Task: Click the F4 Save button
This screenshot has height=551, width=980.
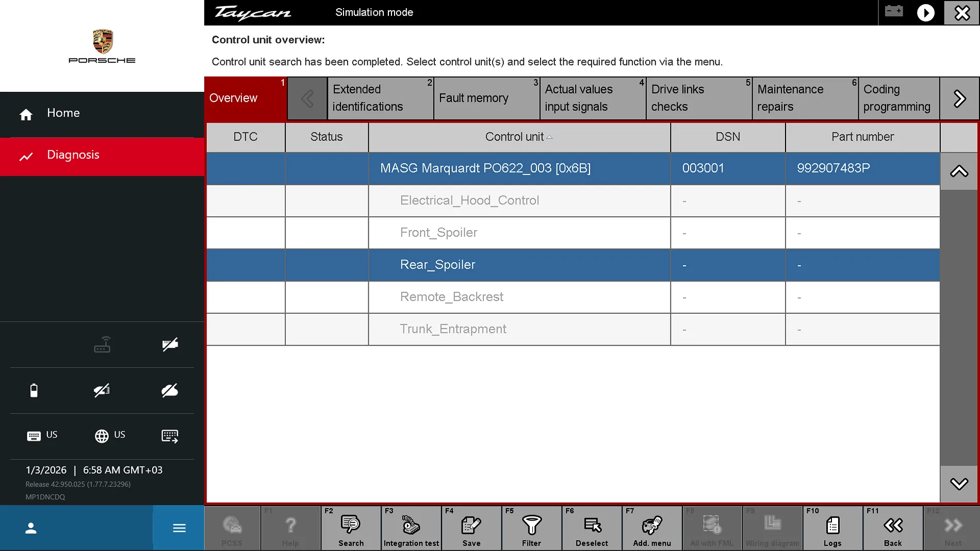Action: (x=471, y=528)
